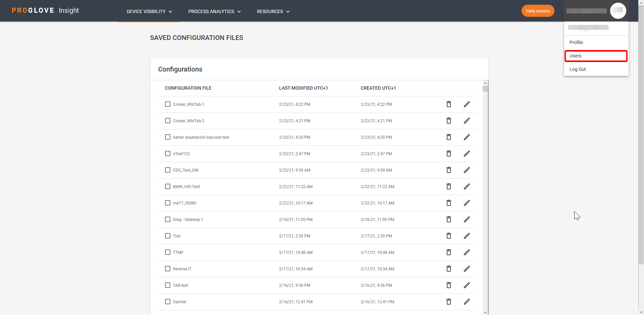This screenshot has height=315, width=644.
Task: Delete the Daimler configuration
Action: (x=448, y=302)
